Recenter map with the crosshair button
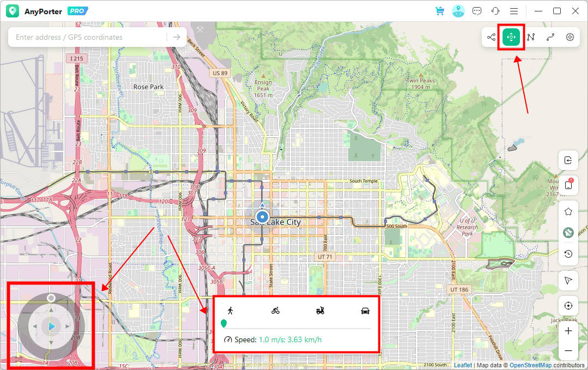 568,306
